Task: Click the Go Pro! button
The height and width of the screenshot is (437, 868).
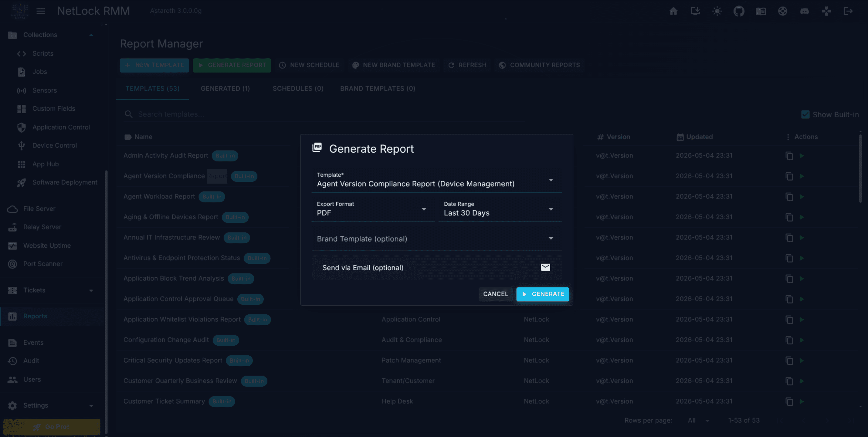Action: (52, 427)
